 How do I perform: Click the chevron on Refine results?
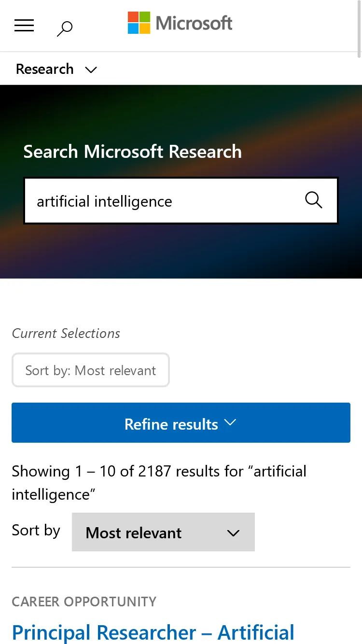pyautogui.click(x=230, y=422)
